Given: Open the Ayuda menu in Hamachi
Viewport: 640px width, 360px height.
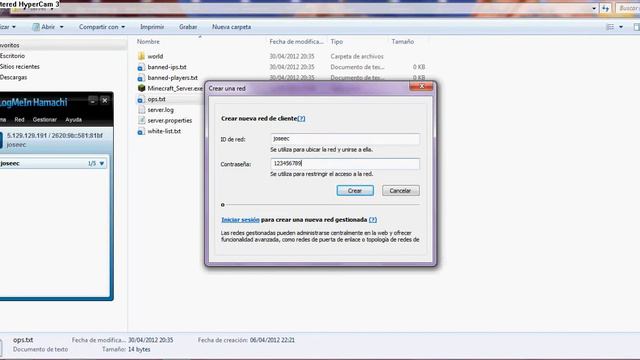Looking at the screenshot, I should (x=73, y=120).
